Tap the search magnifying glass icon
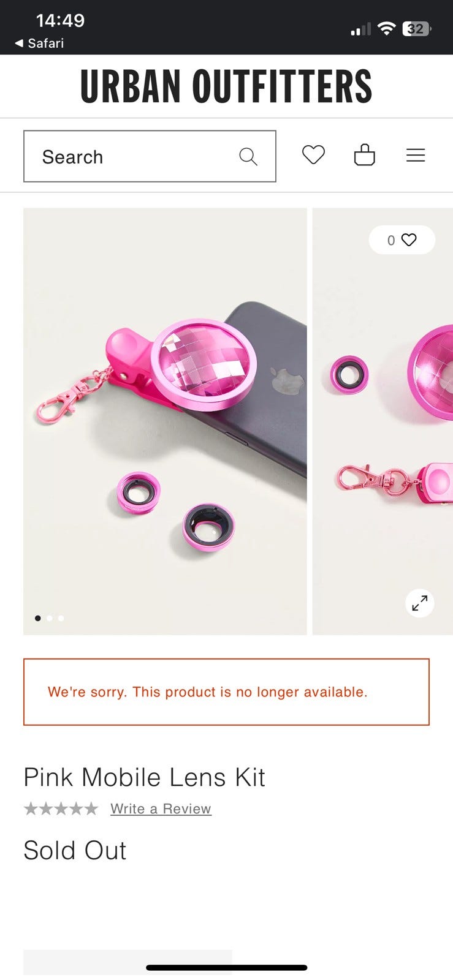Viewport: 453px width, 980px height. (x=248, y=157)
